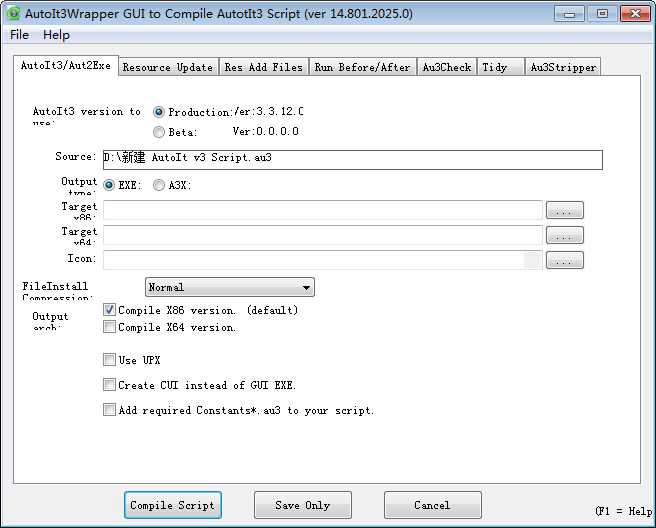Choose EXE output type

109,185
